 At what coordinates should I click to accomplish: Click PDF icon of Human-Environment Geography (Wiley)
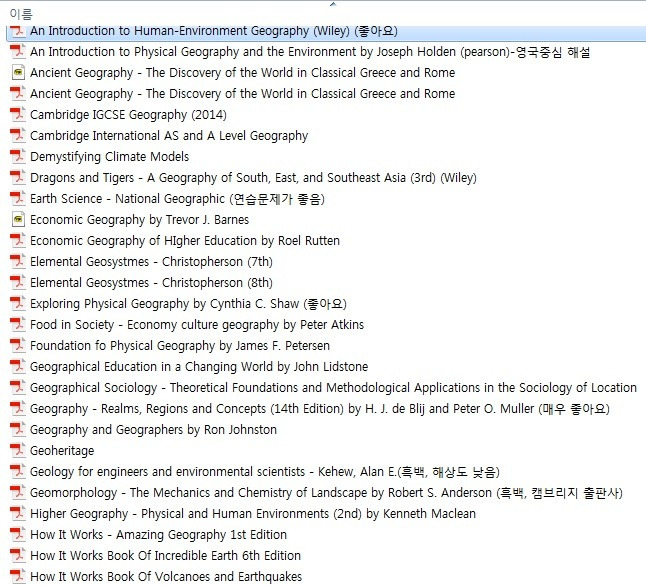click(18, 31)
